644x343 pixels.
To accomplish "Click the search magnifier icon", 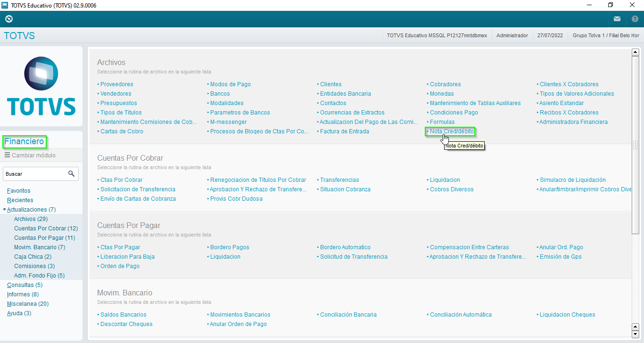I will pos(71,174).
